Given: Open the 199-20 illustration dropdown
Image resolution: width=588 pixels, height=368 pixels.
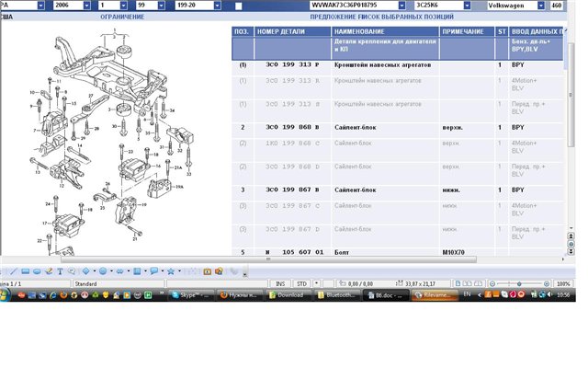Looking at the screenshot, I should (217, 6).
